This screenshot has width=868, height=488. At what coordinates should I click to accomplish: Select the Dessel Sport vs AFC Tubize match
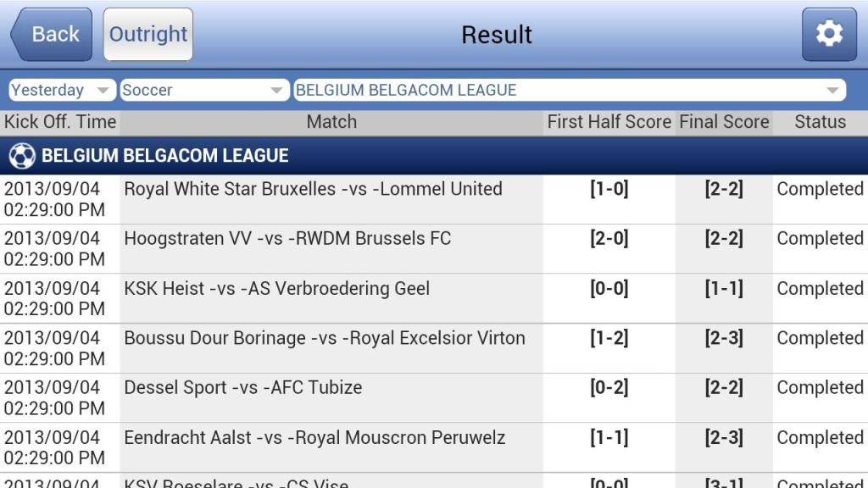pos(242,388)
